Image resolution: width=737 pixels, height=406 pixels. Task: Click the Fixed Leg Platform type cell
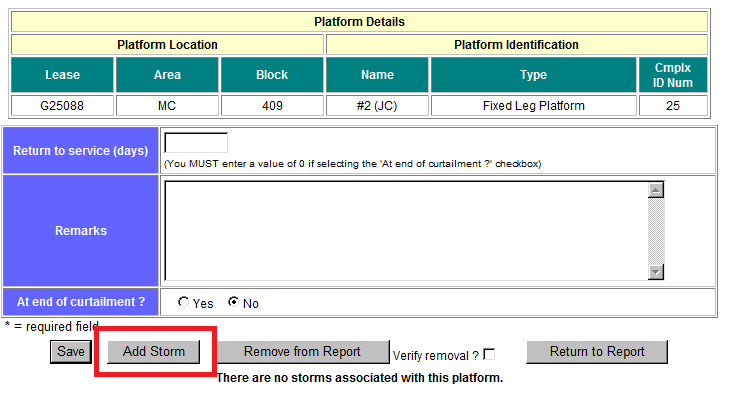[533, 105]
